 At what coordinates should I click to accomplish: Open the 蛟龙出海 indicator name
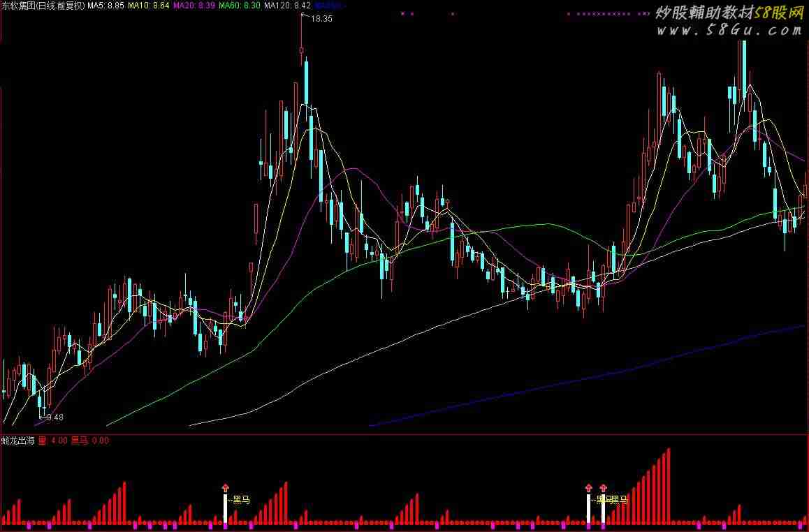(x=17, y=441)
